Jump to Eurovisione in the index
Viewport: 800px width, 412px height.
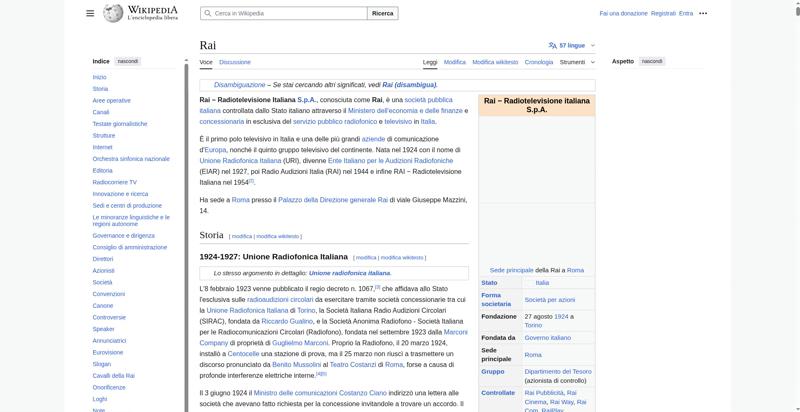(109, 353)
